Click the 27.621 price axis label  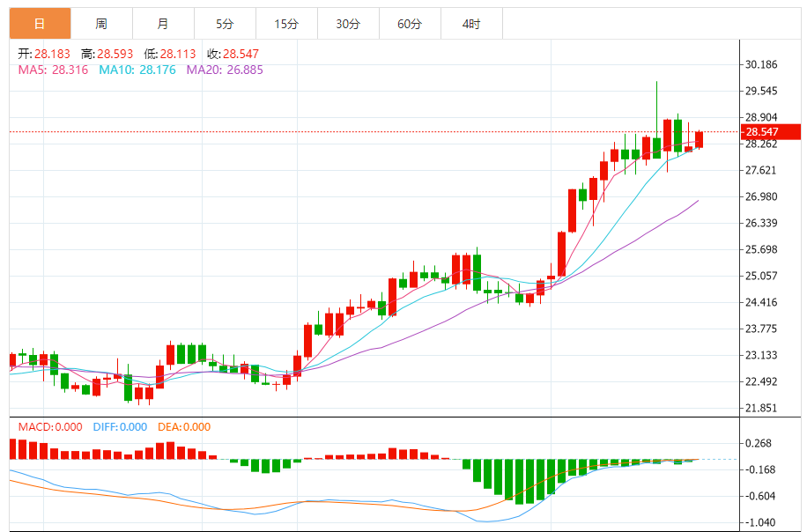(761, 170)
